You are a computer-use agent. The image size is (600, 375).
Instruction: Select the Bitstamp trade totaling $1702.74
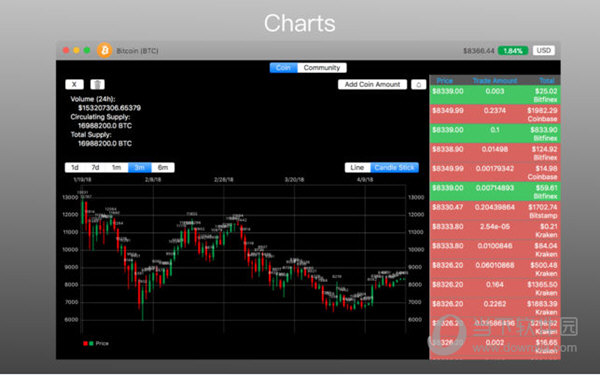point(495,211)
